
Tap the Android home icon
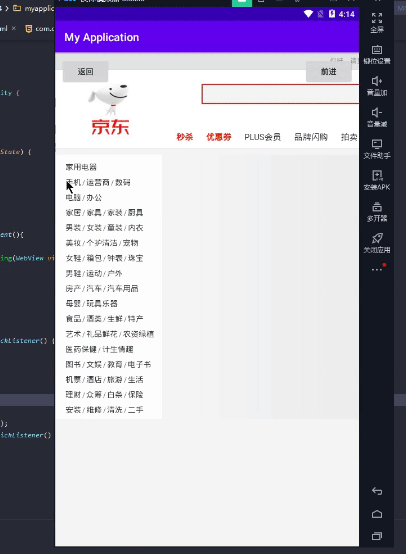[377, 514]
